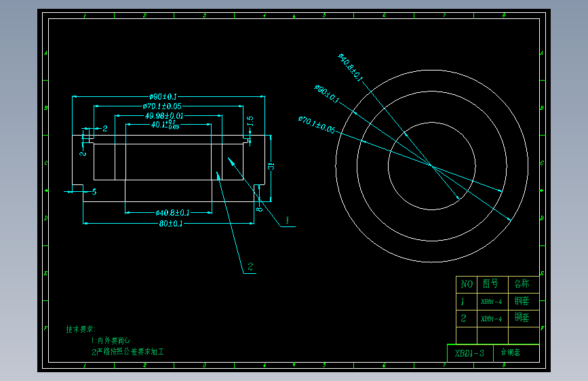588x381 pixels.
Task: Click part balloon number 1 leader label
Action: pyautogui.click(x=288, y=220)
